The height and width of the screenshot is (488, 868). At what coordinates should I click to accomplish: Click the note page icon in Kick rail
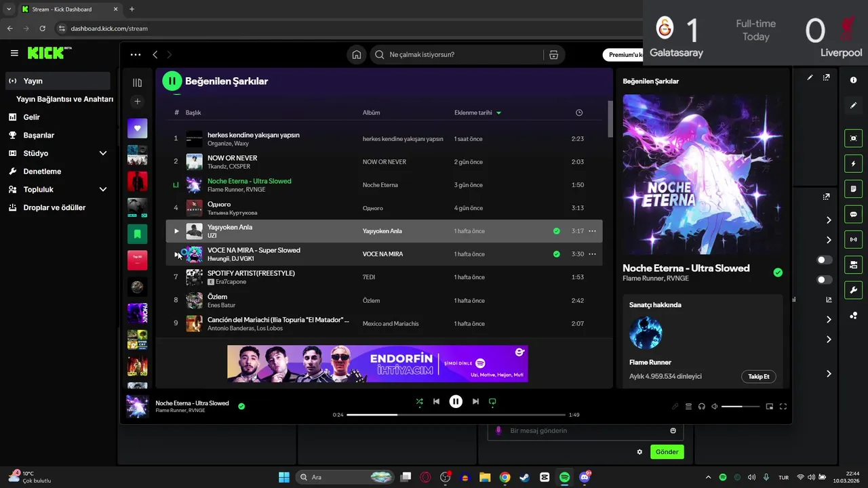coord(853,188)
